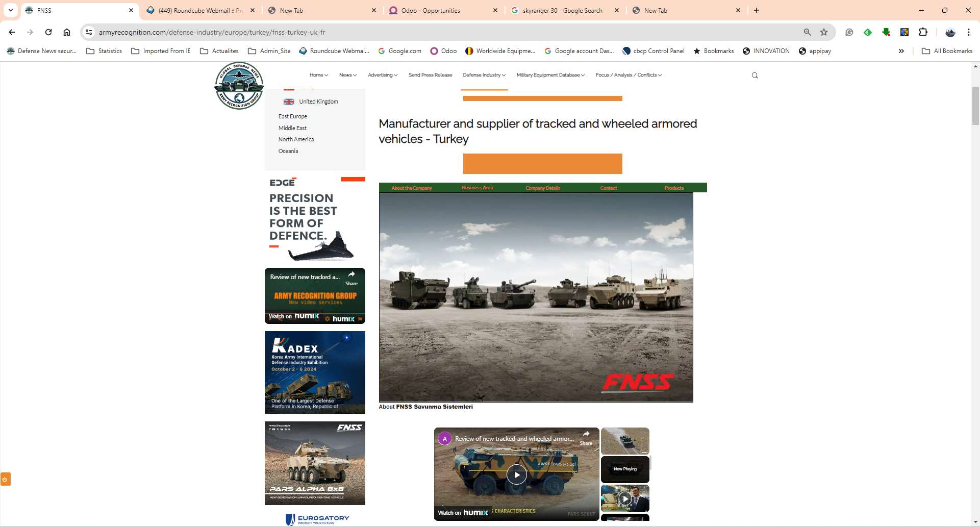Image resolution: width=980 pixels, height=527 pixels.
Task: Click the KADEX exhibition banner
Action: click(x=315, y=372)
